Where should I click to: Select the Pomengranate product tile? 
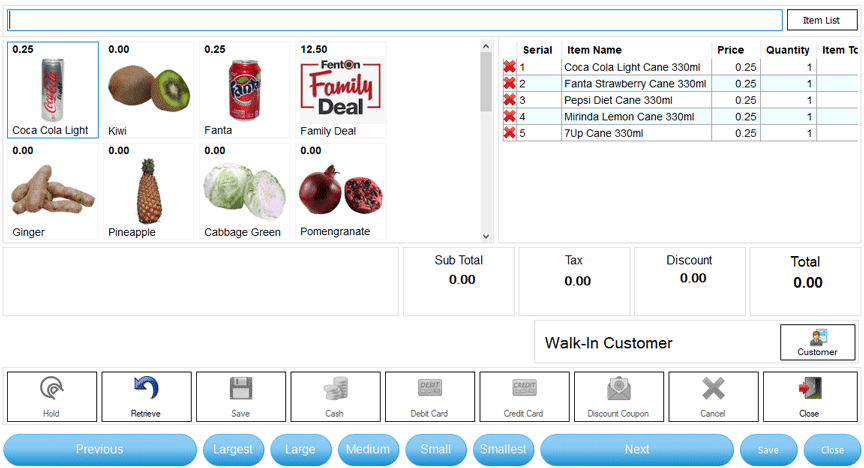[x=341, y=191]
